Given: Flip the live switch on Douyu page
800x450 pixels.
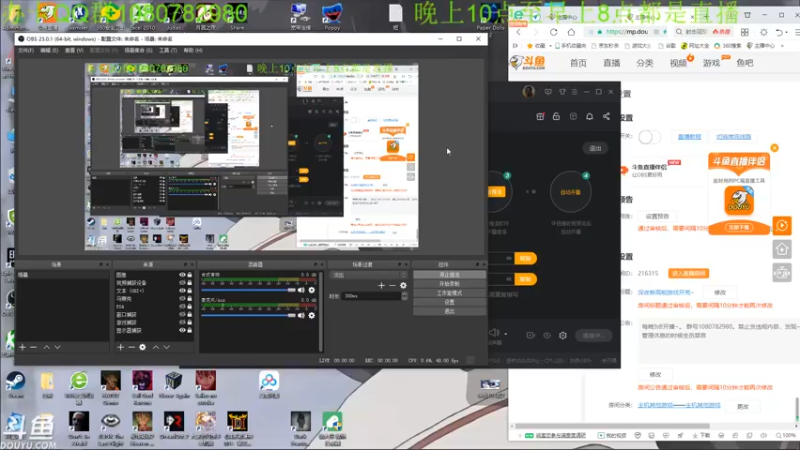Looking at the screenshot, I should (649, 137).
